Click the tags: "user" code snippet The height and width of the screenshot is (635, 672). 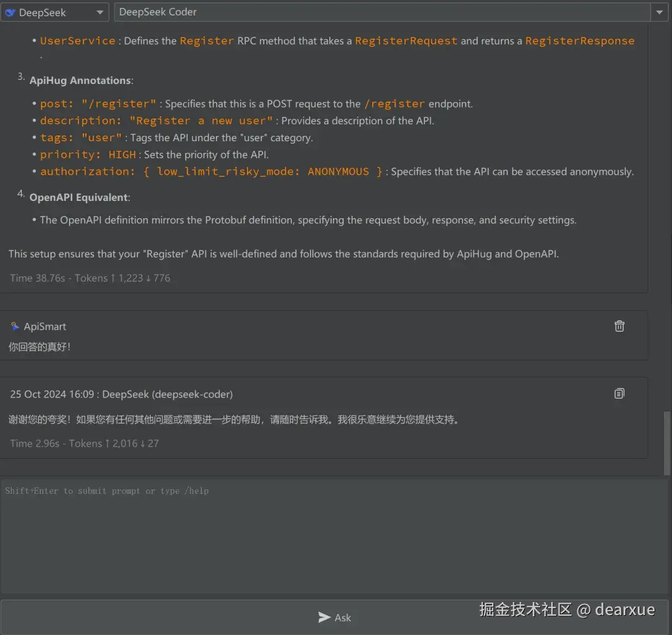(81, 137)
